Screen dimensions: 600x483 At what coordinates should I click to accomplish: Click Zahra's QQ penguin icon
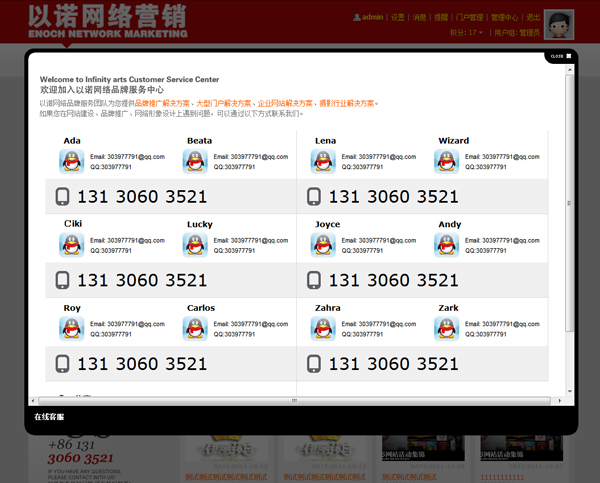point(323,328)
